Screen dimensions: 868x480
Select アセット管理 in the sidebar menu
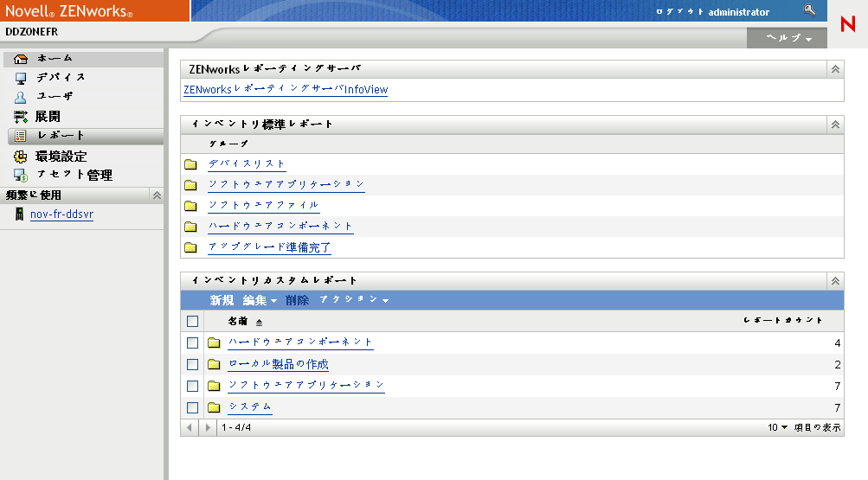click(74, 176)
